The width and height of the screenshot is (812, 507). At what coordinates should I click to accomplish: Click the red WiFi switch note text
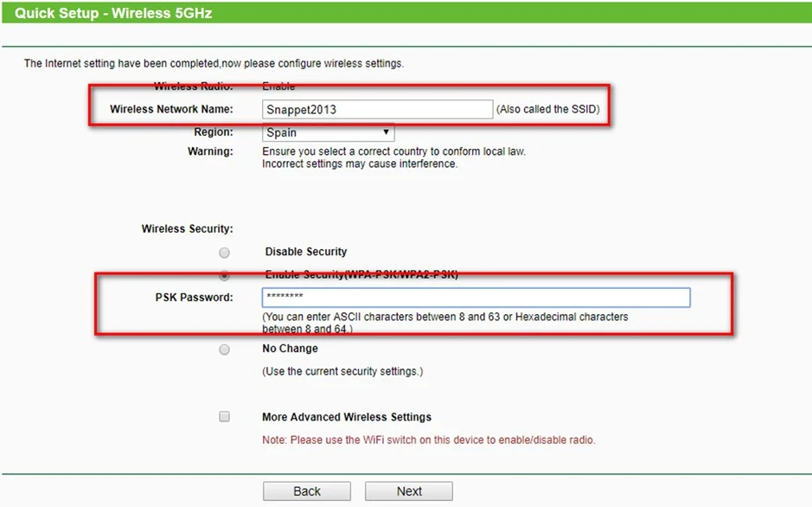[x=428, y=440]
